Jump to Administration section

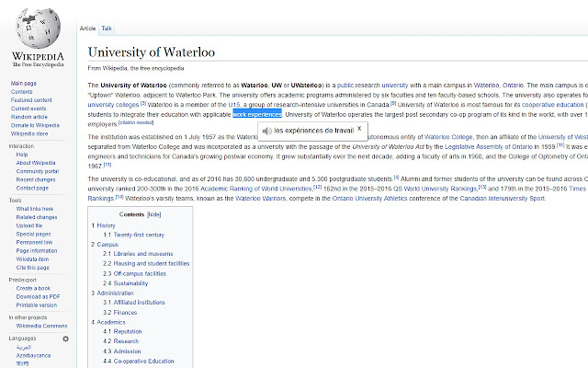(x=115, y=293)
